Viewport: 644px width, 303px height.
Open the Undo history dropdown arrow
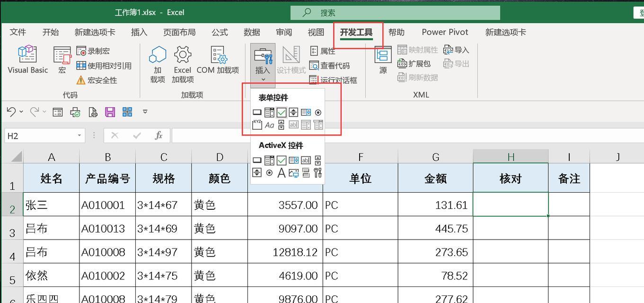pos(21,112)
